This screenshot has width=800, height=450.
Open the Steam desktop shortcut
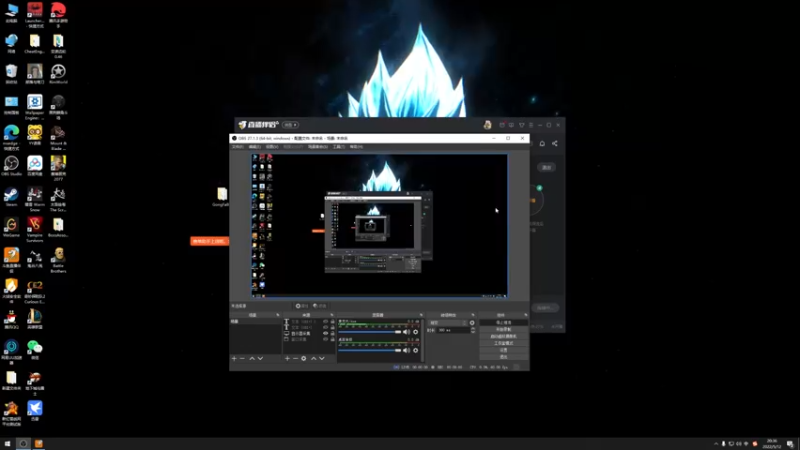point(11,196)
